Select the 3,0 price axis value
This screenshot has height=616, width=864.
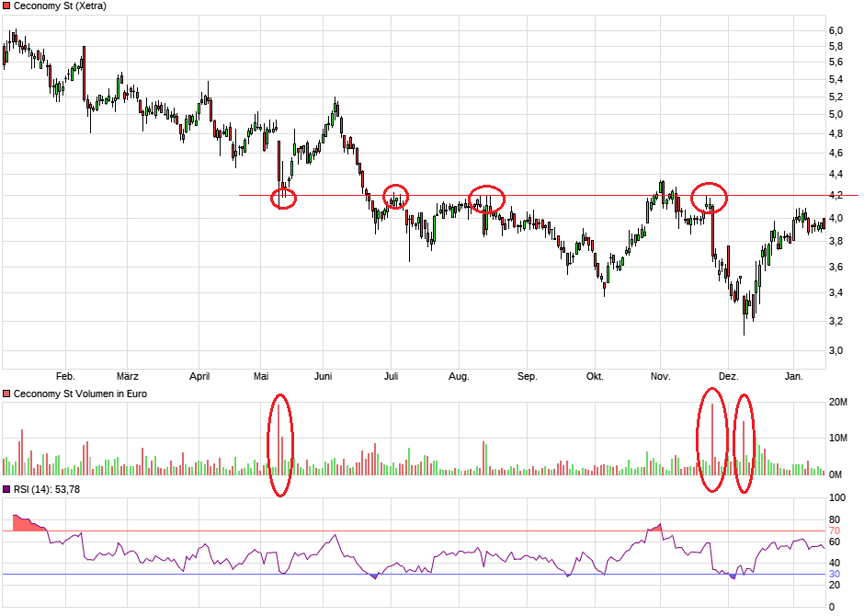836,350
